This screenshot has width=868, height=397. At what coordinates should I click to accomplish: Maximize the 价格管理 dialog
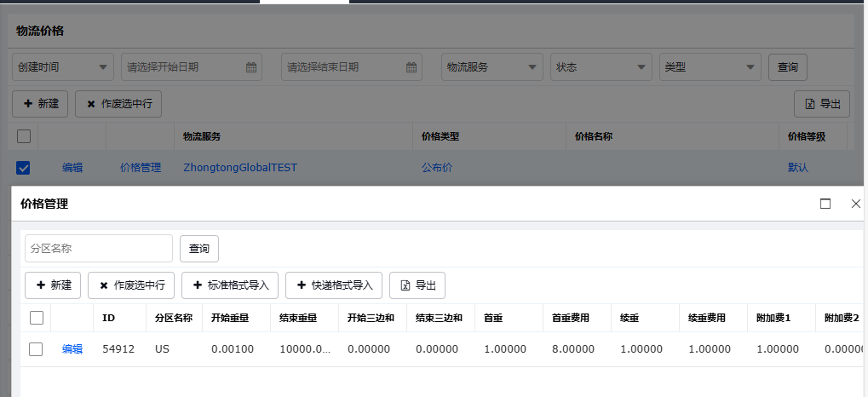coord(825,204)
